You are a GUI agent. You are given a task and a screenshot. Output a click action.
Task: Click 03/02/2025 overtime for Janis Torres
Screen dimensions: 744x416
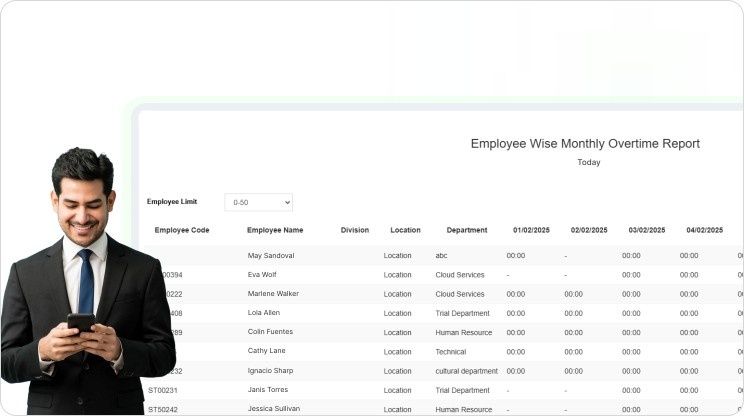(x=631, y=390)
